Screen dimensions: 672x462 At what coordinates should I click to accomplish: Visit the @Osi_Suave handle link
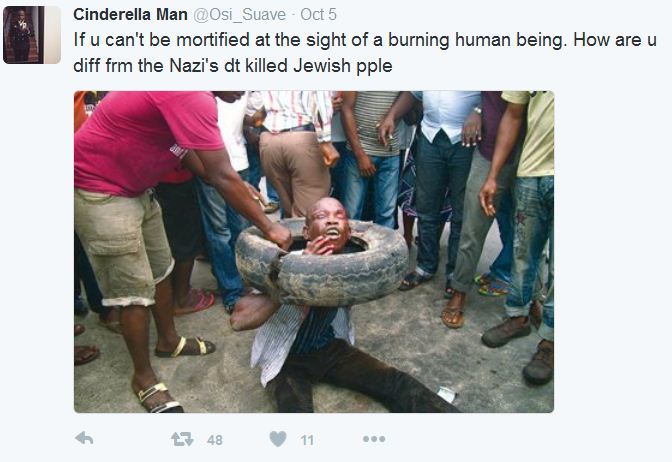click(x=239, y=15)
